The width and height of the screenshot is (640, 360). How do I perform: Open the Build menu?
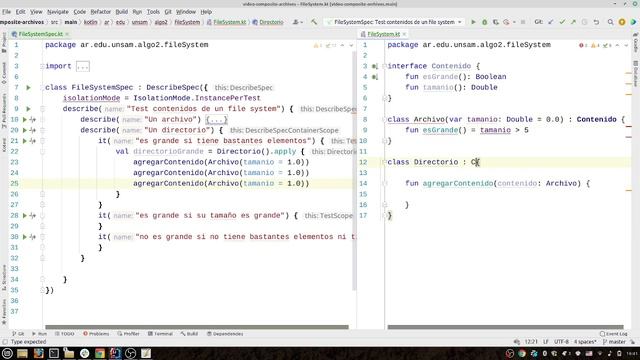point(122,12)
